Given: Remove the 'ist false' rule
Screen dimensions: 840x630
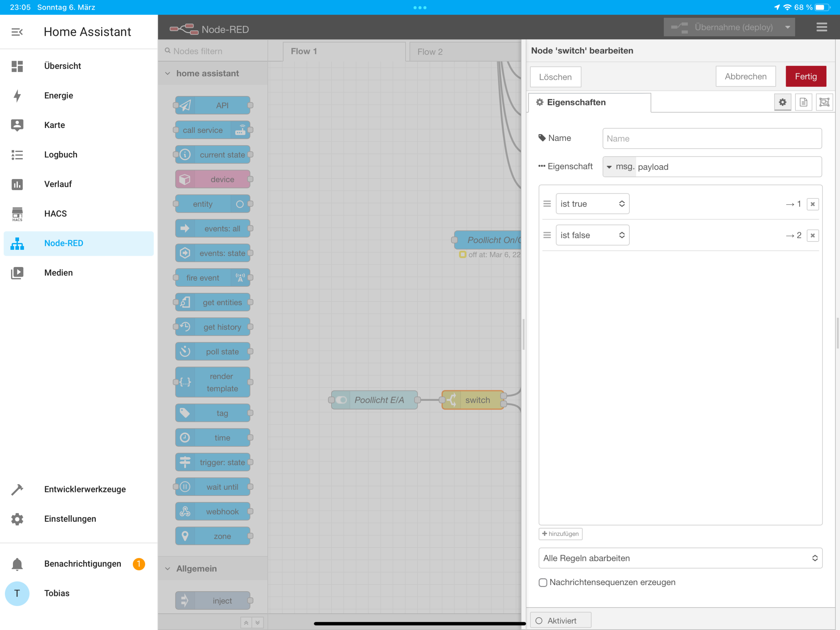Looking at the screenshot, I should point(812,236).
